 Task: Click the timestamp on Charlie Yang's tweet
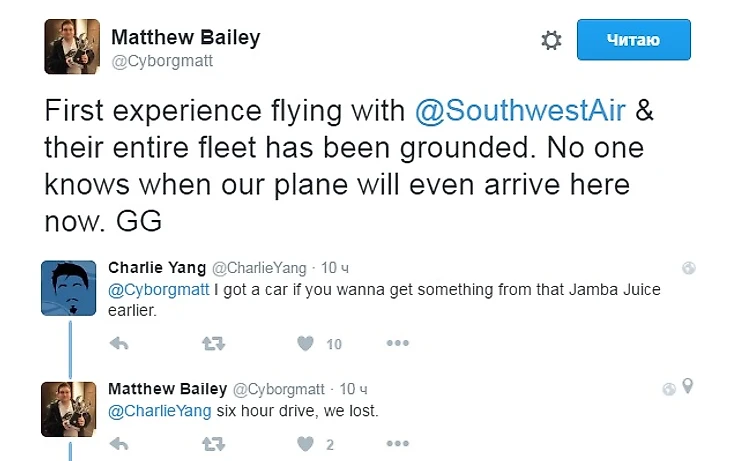pyautogui.click(x=335, y=268)
